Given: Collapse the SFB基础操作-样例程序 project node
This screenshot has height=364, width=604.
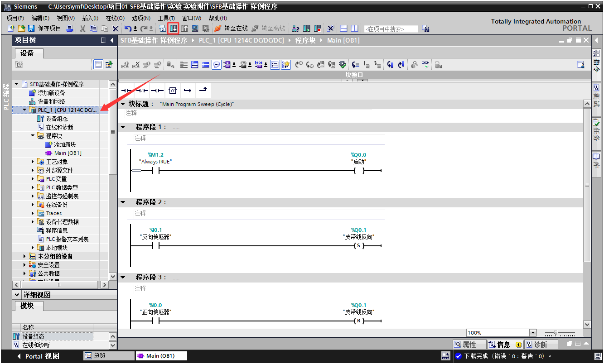Looking at the screenshot, I should [17, 84].
